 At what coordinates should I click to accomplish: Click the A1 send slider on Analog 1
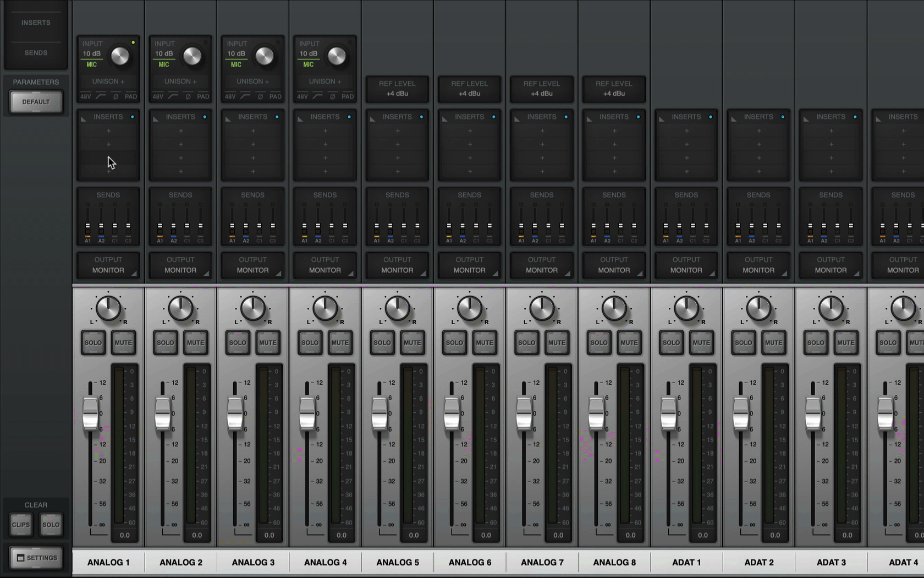pos(87,226)
